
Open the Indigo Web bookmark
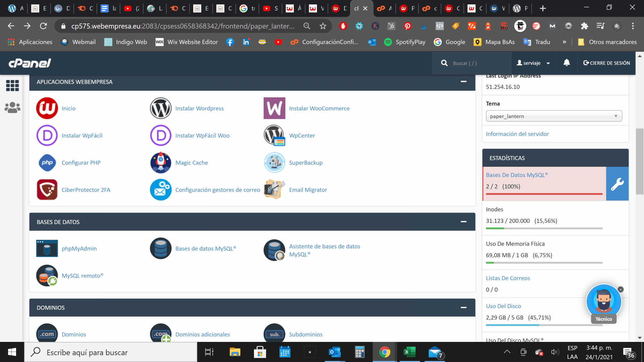tap(126, 42)
